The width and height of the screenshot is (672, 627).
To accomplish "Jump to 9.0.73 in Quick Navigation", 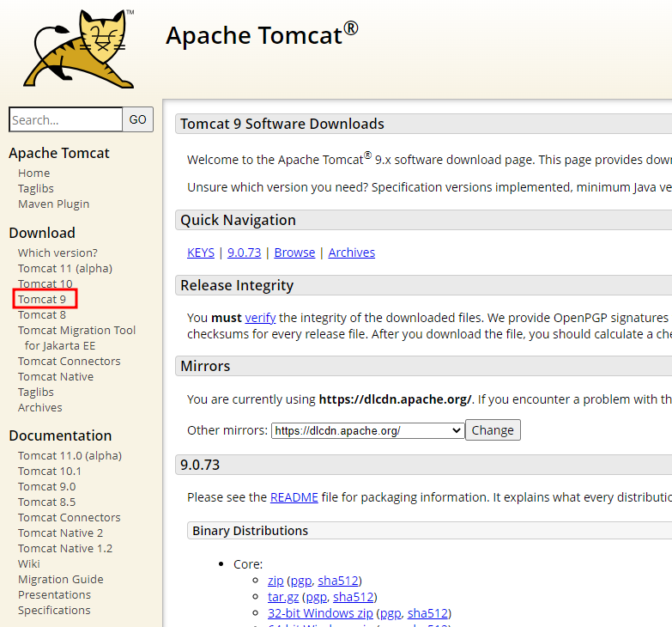I will 244,253.
